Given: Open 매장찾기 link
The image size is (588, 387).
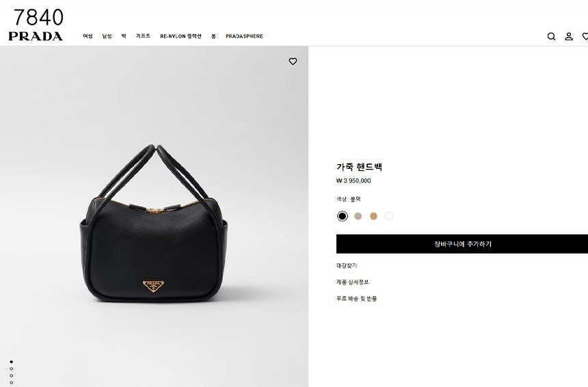Looking at the screenshot, I should tap(347, 265).
